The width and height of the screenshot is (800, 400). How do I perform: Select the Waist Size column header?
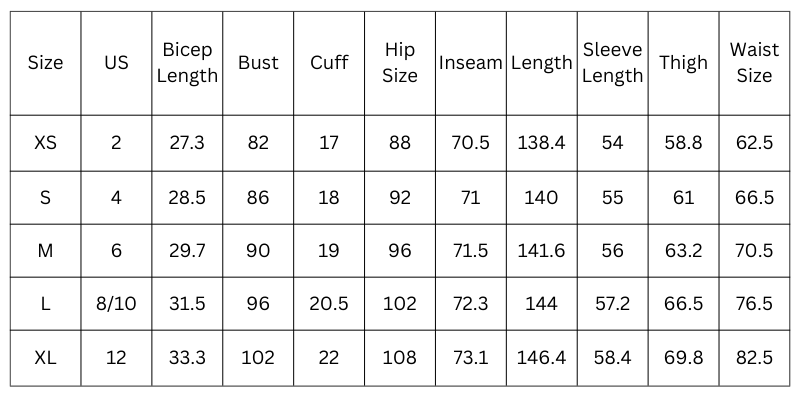click(x=754, y=63)
